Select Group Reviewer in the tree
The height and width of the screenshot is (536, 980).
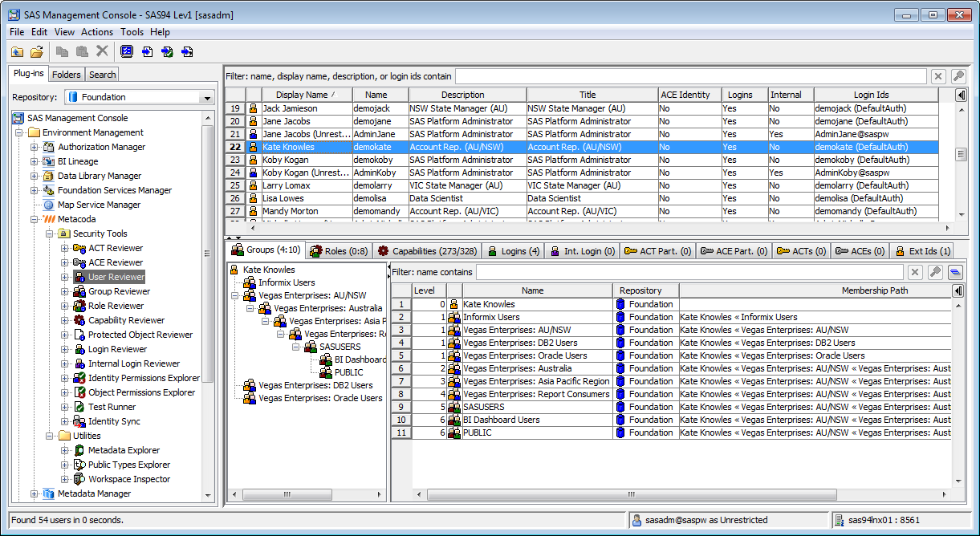coord(119,291)
